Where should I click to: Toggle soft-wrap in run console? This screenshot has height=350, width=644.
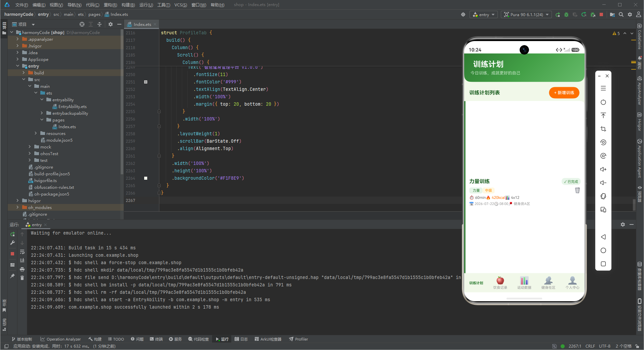22,252
